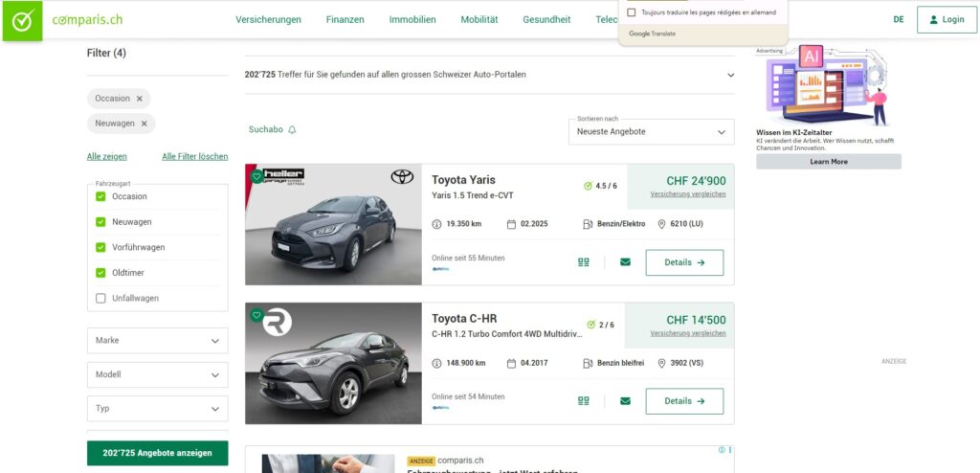The image size is (980, 473).
Task: Click the comparis.ch checkmark logo
Action: 23,21
